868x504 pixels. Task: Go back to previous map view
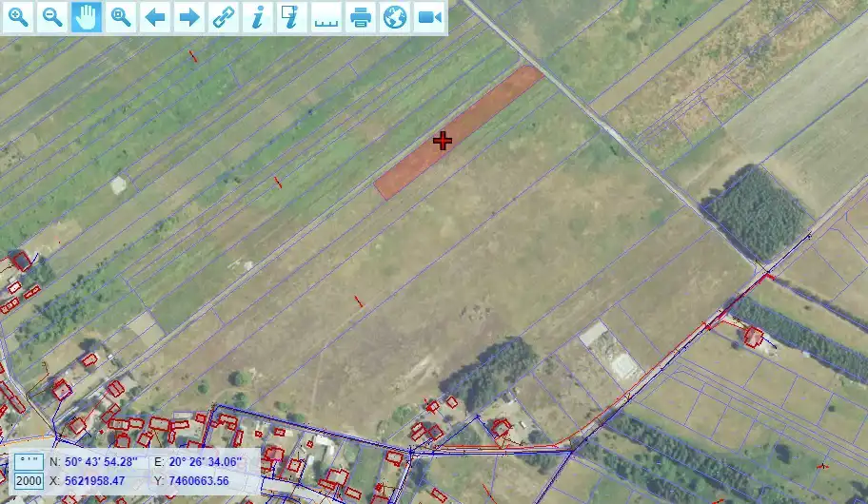click(x=155, y=17)
